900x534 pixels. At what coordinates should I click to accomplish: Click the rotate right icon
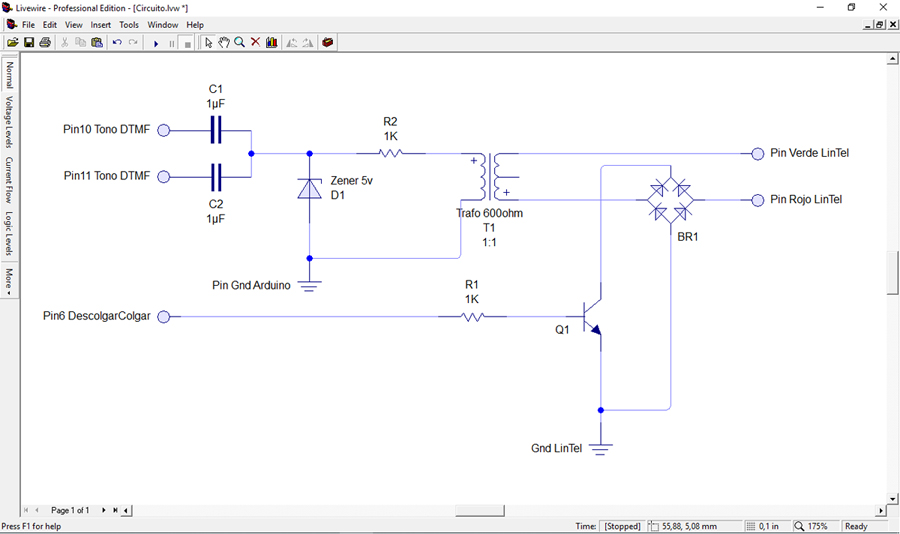(x=308, y=42)
